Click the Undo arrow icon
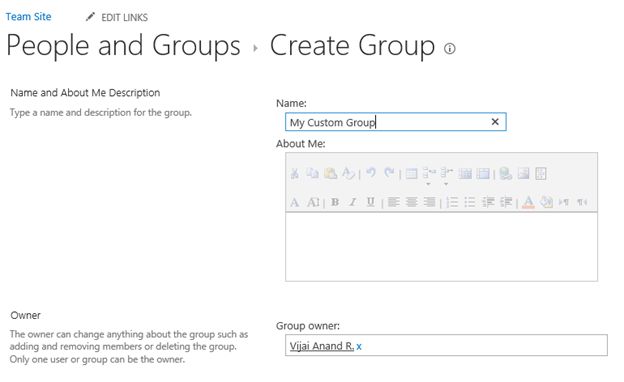The width and height of the screenshot is (624, 382). (x=371, y=173)
